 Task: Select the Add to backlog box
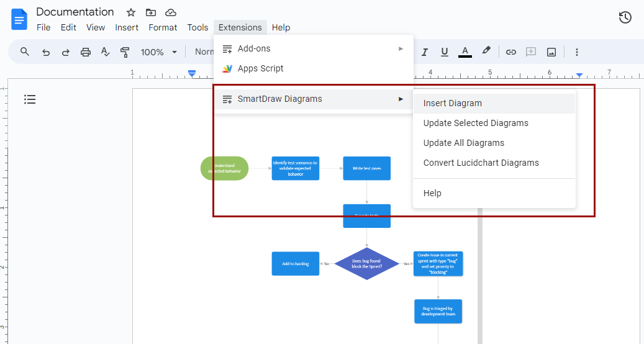296,263
